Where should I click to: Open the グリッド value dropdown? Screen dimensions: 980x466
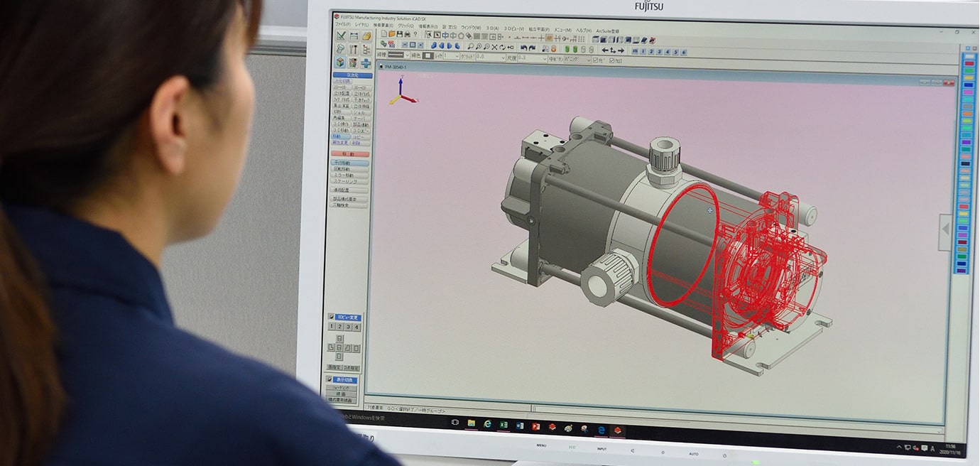click(491, 57)
